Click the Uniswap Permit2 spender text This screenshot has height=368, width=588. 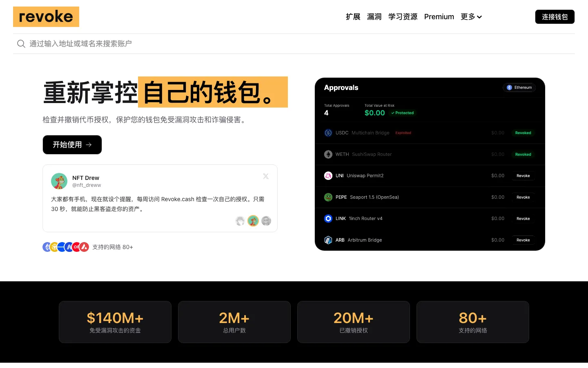pyautogui.click(x=365, y=176)
